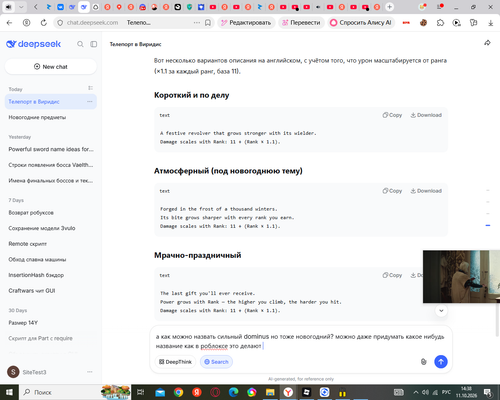Viewport: 500px width, 400px height.
Task: Reload the page
Action: click(x=44, y=23)
